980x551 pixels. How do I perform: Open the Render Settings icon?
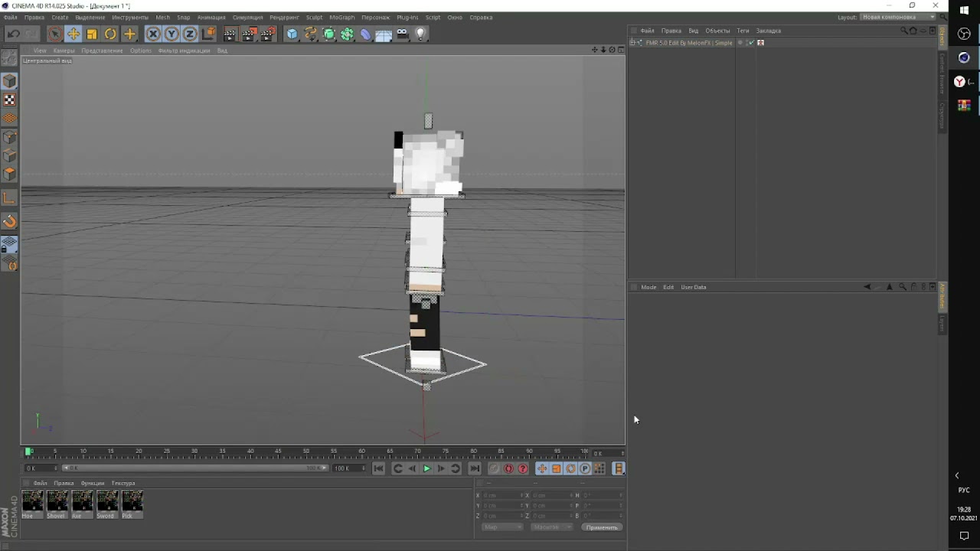coord(268,34)
